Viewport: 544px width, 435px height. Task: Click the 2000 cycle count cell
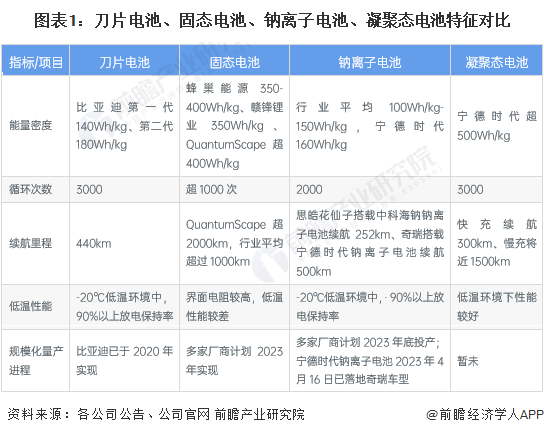pyautogui.click(x=370, y=189)
